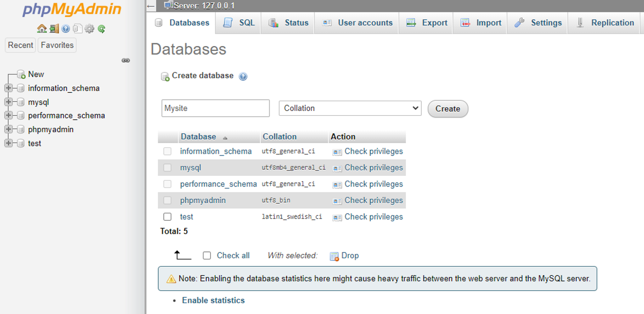The height and width of the screenshot is (314, 644).
Task: Log out via the exit door icon
Action: pyautogui.click(x=54, y=28)
